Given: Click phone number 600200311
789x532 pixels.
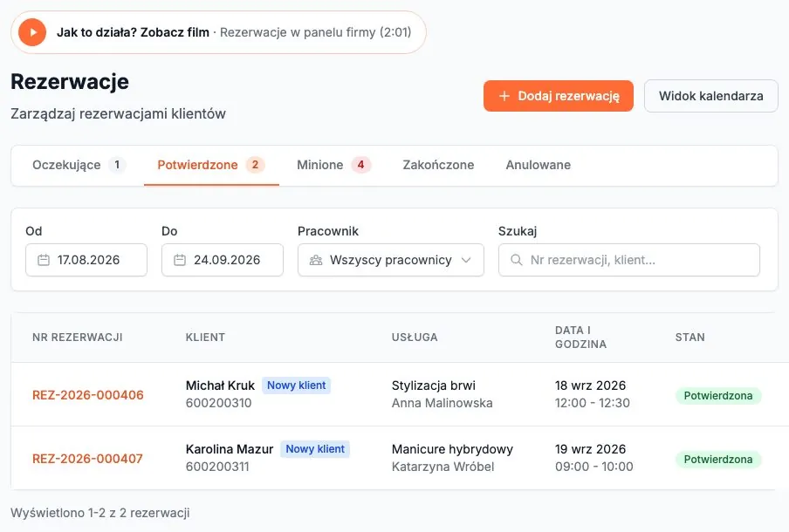Looking at the screenshot, I should coord(217,467).
